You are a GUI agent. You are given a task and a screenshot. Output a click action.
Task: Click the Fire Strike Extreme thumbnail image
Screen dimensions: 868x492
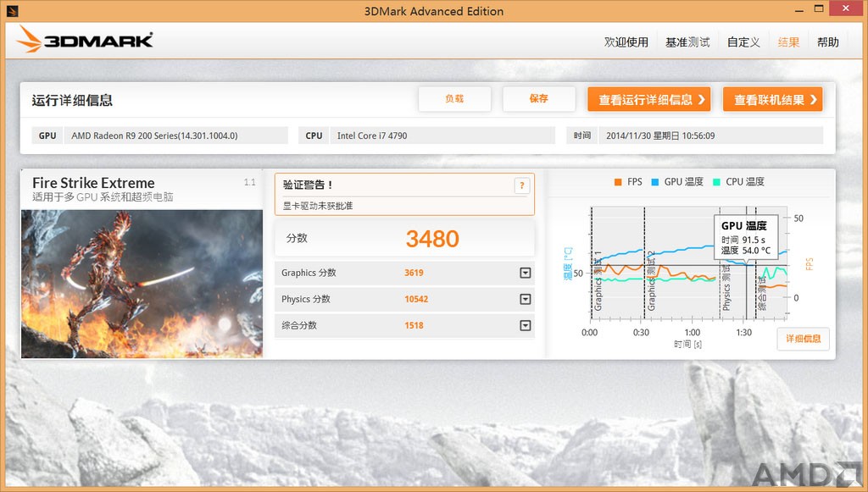(142, 284)
